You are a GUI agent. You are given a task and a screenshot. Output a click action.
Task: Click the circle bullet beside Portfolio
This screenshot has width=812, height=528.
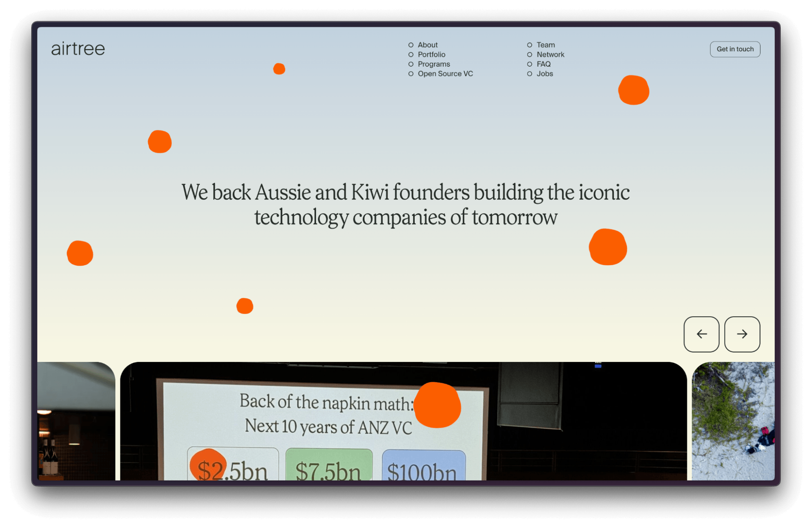(x=411, y=54)
